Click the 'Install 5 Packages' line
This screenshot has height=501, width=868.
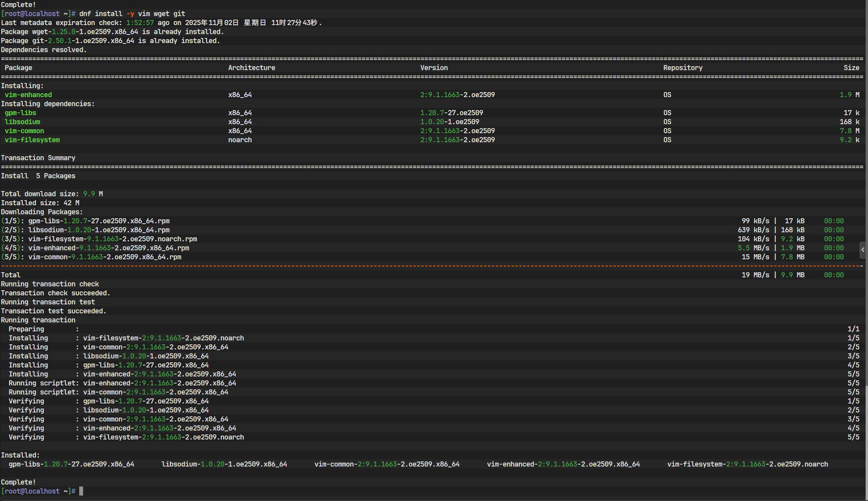[x=38, y=176]
